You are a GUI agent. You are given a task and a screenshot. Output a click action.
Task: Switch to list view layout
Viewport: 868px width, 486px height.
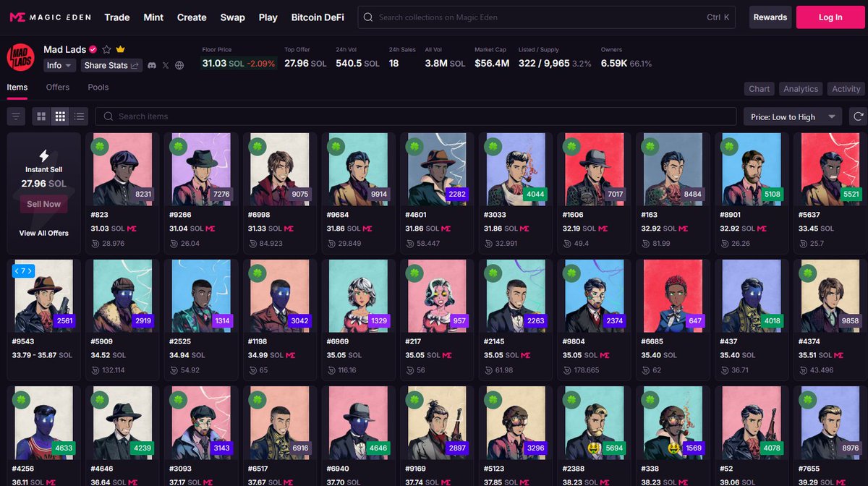(x=79, y=116)
